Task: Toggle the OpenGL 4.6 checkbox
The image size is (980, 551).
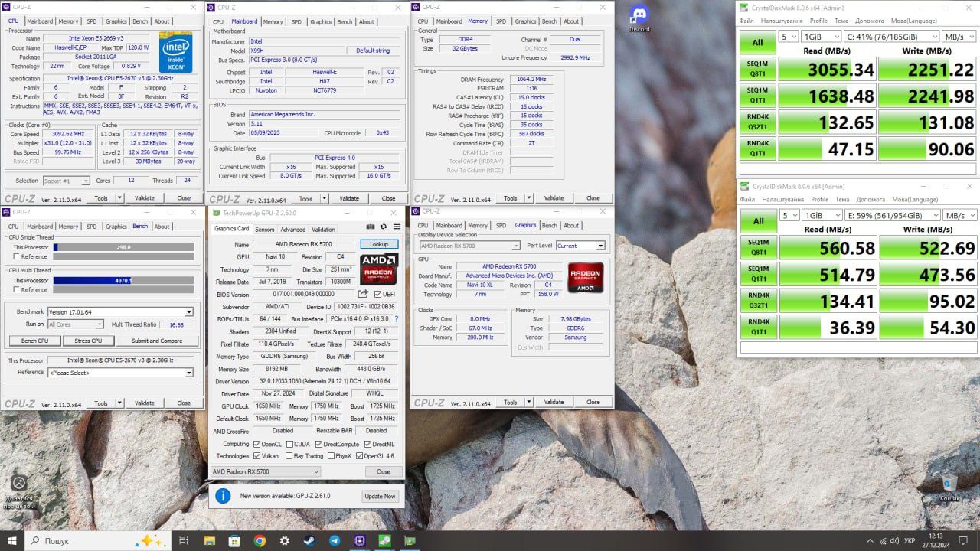Action: coord(359,456)
